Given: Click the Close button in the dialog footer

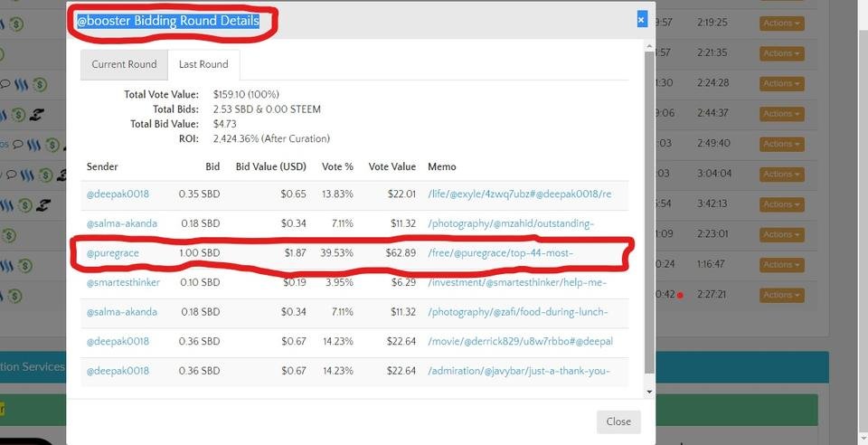Looking at the screenshot, I should [618, 421].
